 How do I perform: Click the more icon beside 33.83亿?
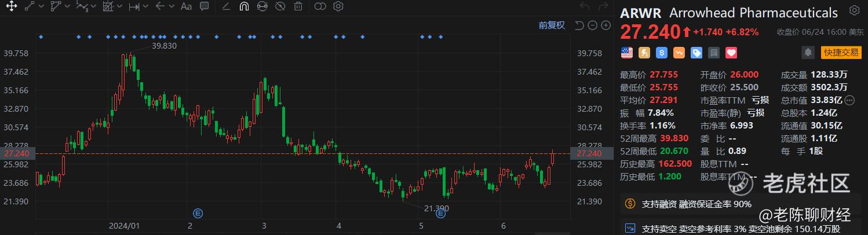[849, 100]
